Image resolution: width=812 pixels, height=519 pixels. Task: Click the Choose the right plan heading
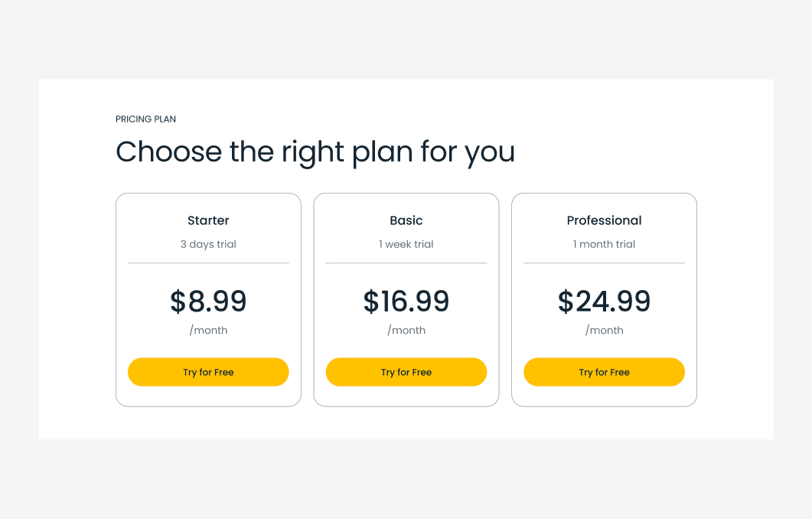[315, 152]
